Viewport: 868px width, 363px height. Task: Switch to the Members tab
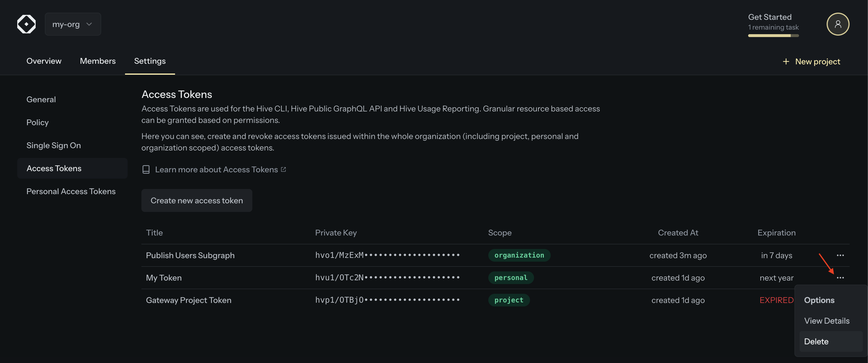click(x=98, y=61)
